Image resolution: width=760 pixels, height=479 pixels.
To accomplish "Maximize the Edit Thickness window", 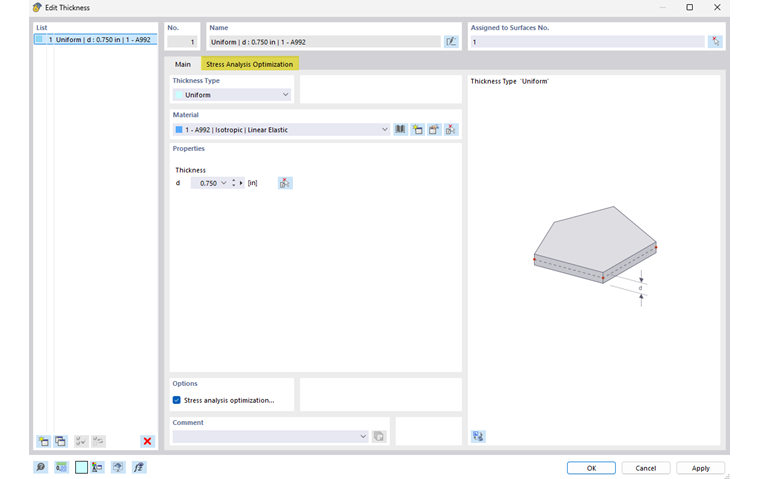I will click(x=689, y=7).
